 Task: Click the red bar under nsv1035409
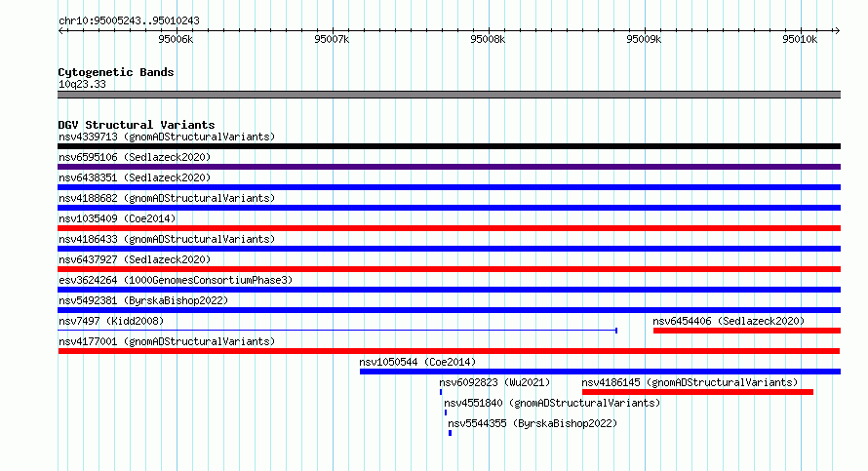pyautogui.click(x=449, y=228)
